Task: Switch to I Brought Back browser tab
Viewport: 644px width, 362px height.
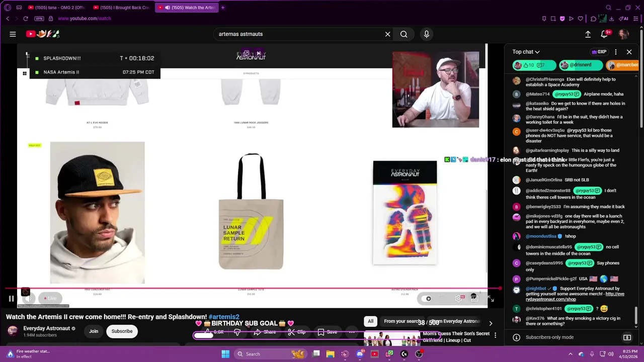Action: [x=121, y=8]
